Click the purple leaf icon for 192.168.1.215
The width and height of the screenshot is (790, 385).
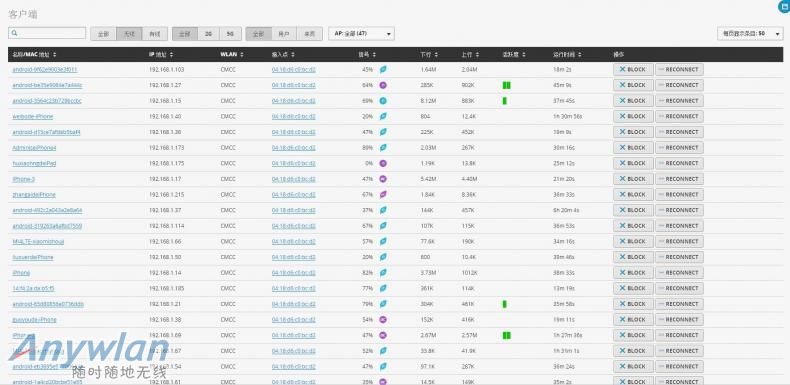click(383, 195)
